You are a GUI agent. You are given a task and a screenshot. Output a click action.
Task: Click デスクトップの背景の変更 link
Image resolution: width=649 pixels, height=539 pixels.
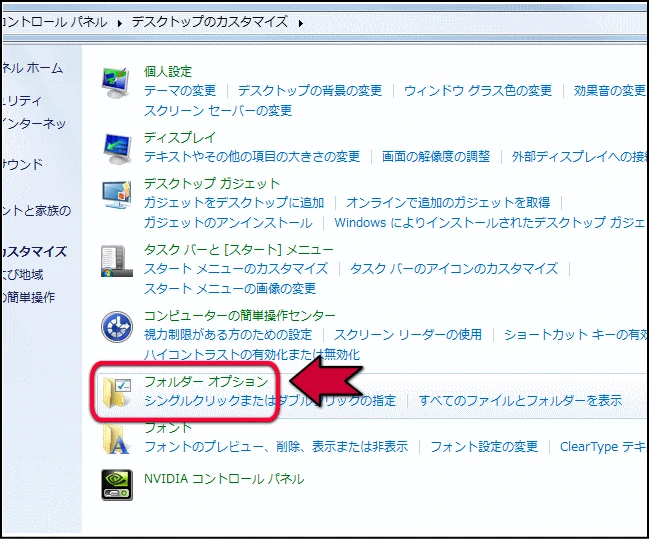coord(310,90)
